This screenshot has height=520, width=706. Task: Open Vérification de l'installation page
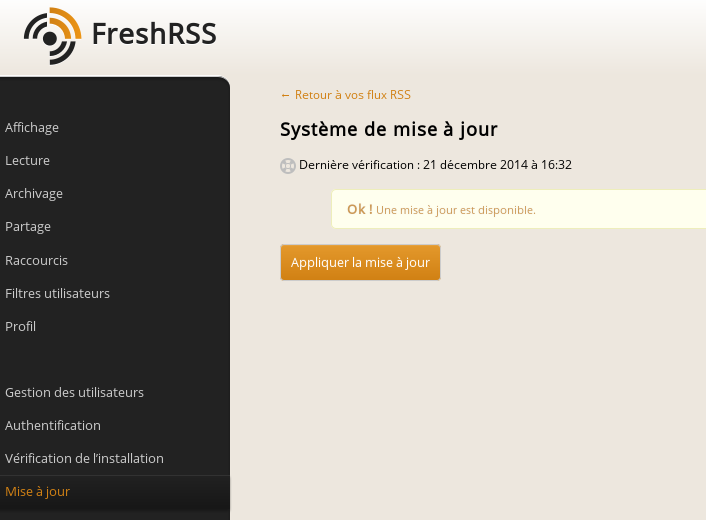[x=115, y=458]
